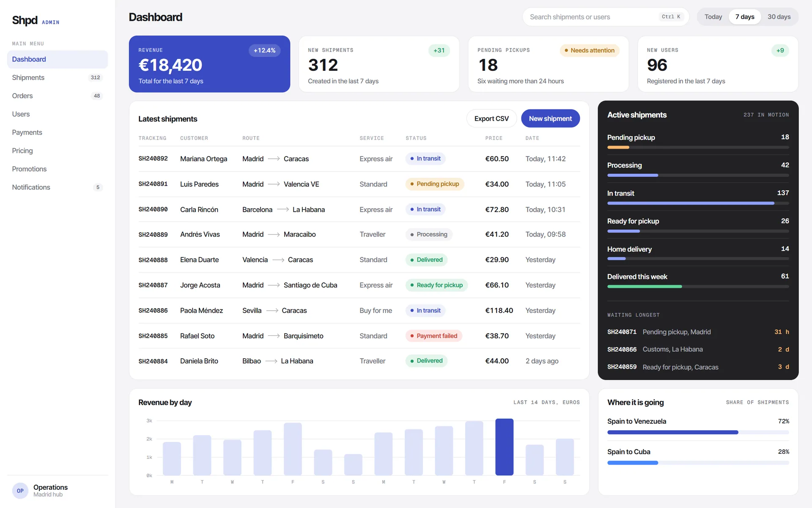812x508 pixels.
Task: Open the Revenue summary card
Action: tap(209, 64)
